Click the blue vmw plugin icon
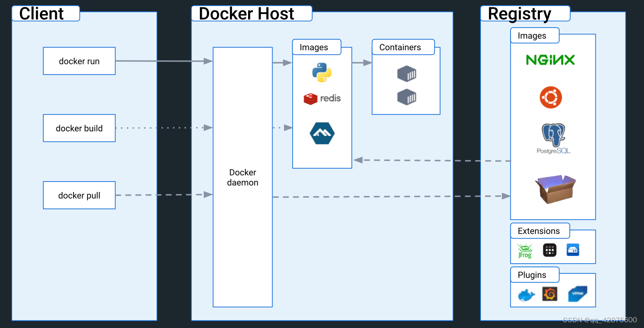This screenshot has height=328, width=644. point(577,294)
